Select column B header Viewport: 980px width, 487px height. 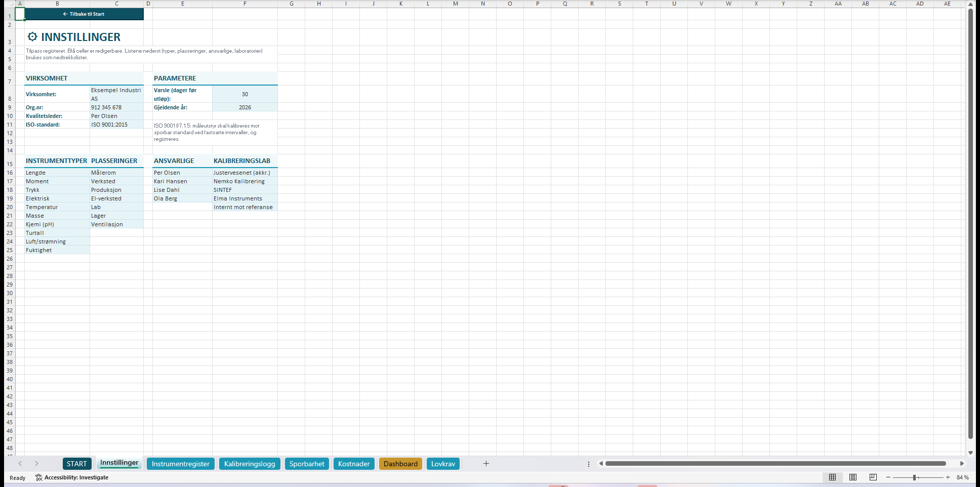pos(57,4)
